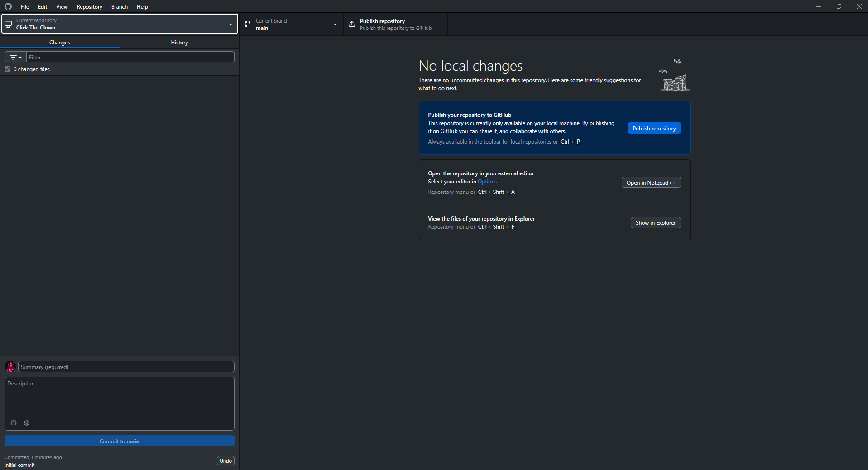Focus the Summary (required) field
The width and height of the screenshot is (868, 470).
coord(126,367)
